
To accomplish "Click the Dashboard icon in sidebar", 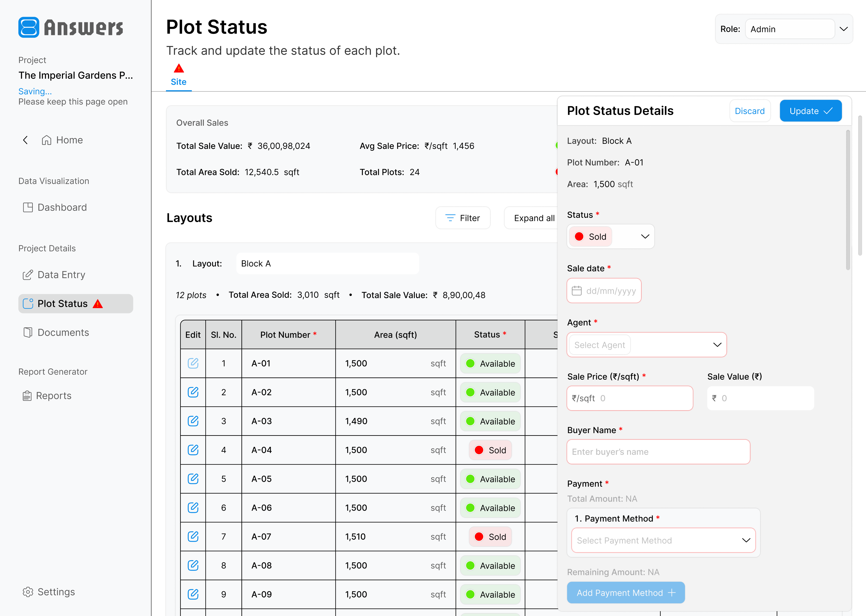I will 28,207.
